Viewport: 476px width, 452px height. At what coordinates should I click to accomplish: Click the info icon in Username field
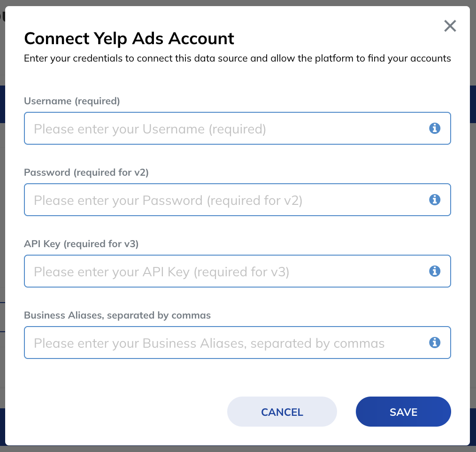tap(434, 128)
